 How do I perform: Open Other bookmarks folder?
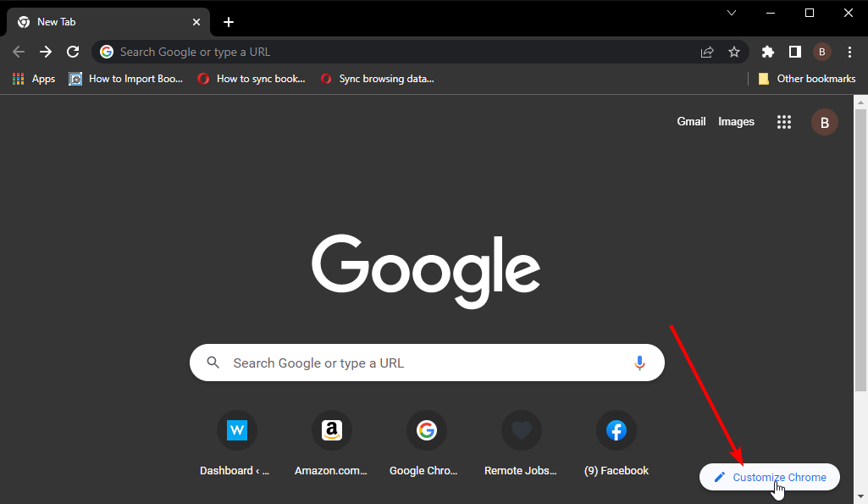tap(806, 79)
